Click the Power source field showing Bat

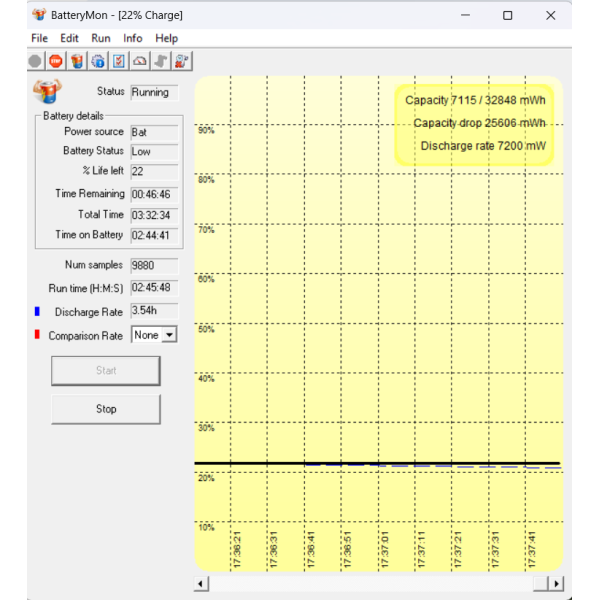coord(154,132)
